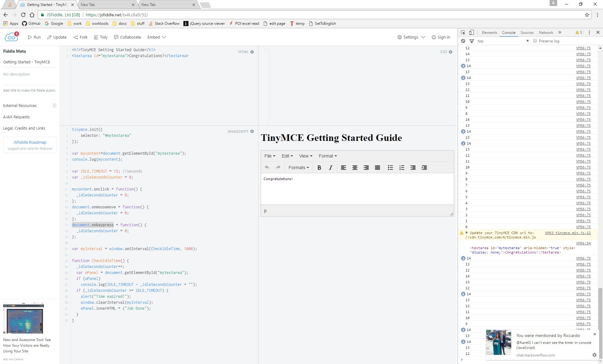Viewport: 603px width, 364px height.
Task: Click the align center icon
Action: pyautogui.click(x=355, y=168)
